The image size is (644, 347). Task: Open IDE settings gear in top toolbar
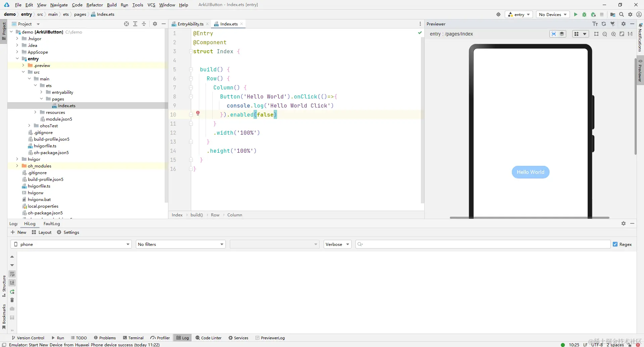[630, 14]
